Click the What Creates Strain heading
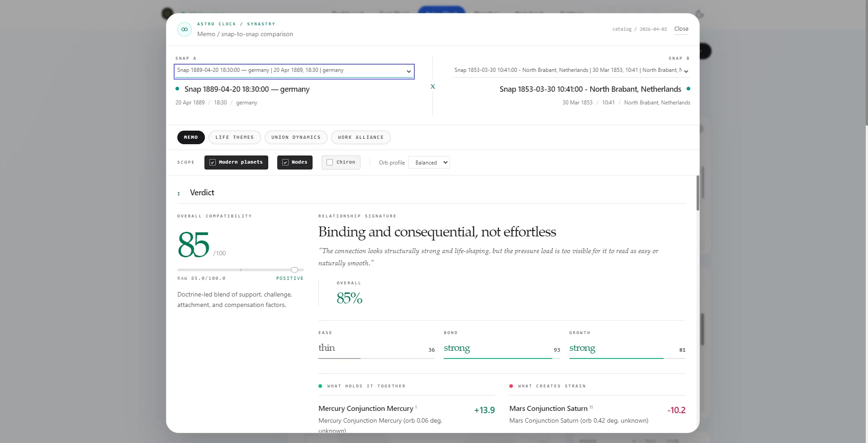 [552, 386]
